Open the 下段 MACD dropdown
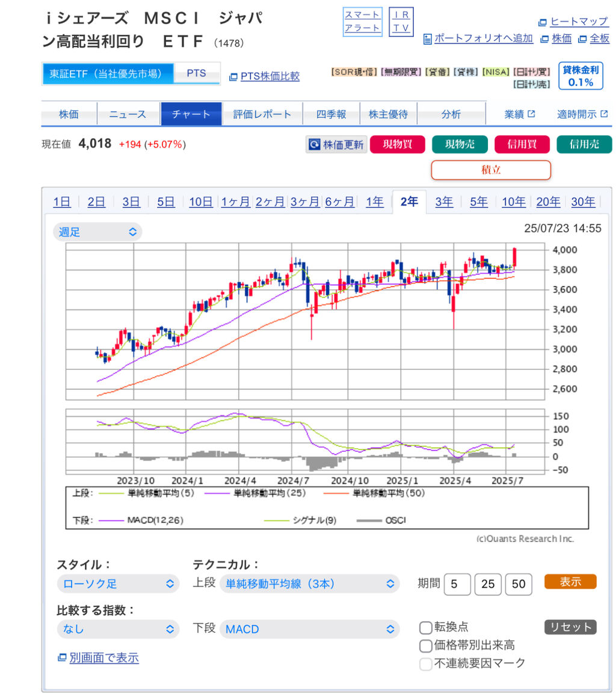This screenshot has height=693, width=616. (309, 629)
